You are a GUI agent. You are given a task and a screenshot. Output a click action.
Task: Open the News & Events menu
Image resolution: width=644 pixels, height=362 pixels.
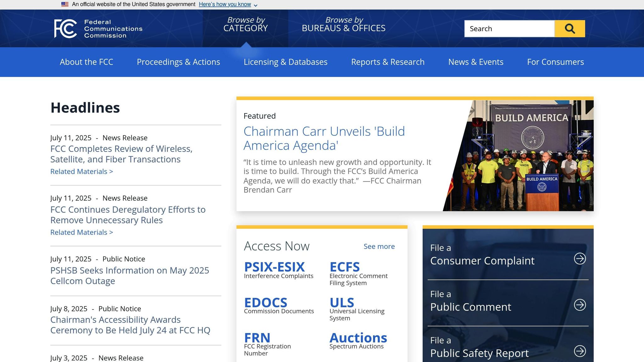point(476,62)
